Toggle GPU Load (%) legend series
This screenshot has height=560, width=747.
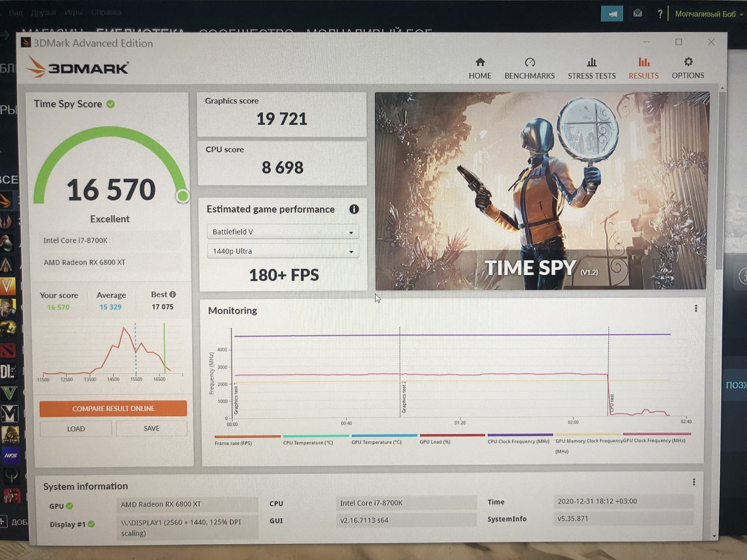[x=435, y=441]
